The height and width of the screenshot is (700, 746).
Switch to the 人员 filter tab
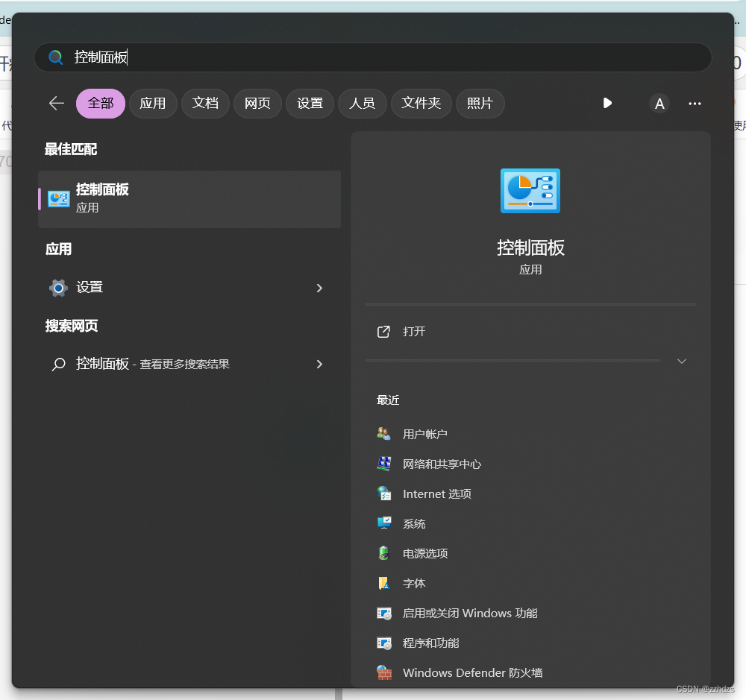(362, 103)
